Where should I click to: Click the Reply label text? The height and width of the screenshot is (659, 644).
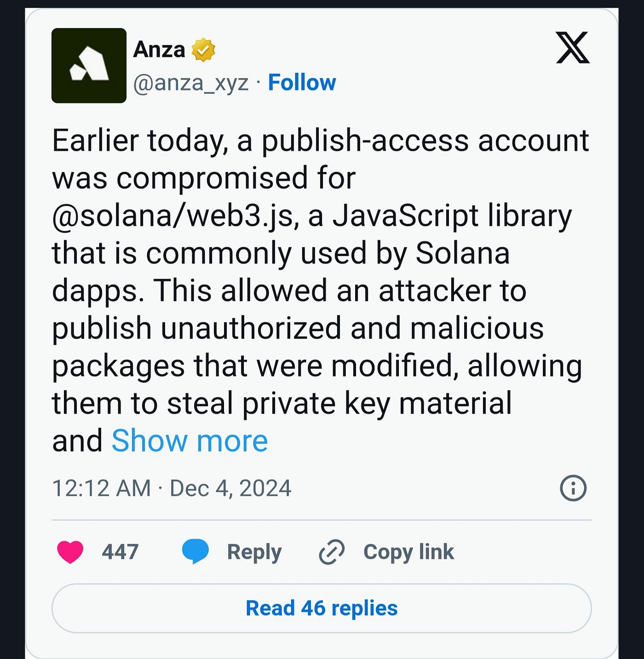[x=255, y=551]
